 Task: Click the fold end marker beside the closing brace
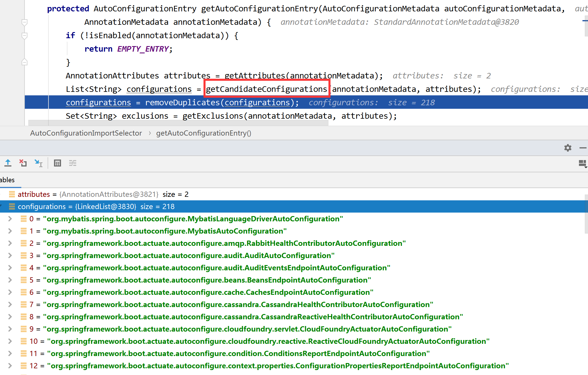pos(25,62)
